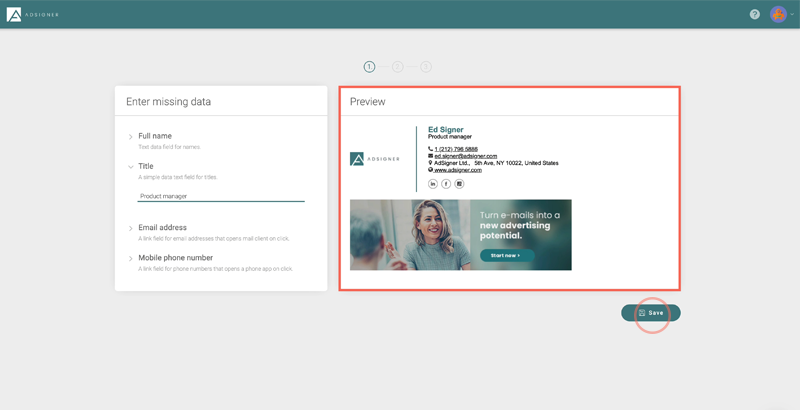
Task: Click the LinkedIn icon in signature preview
Action: (x=433, y=184)
